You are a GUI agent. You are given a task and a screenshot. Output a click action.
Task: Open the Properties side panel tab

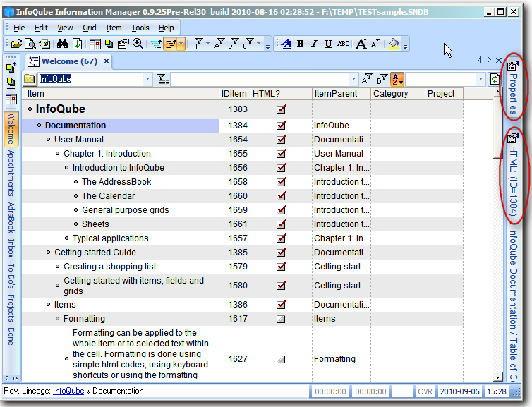[514, 87]
